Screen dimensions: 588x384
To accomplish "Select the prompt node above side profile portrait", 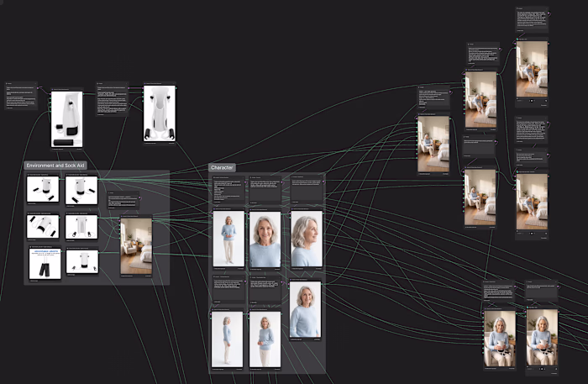I will pyautogui.click(x=307, y=190).
